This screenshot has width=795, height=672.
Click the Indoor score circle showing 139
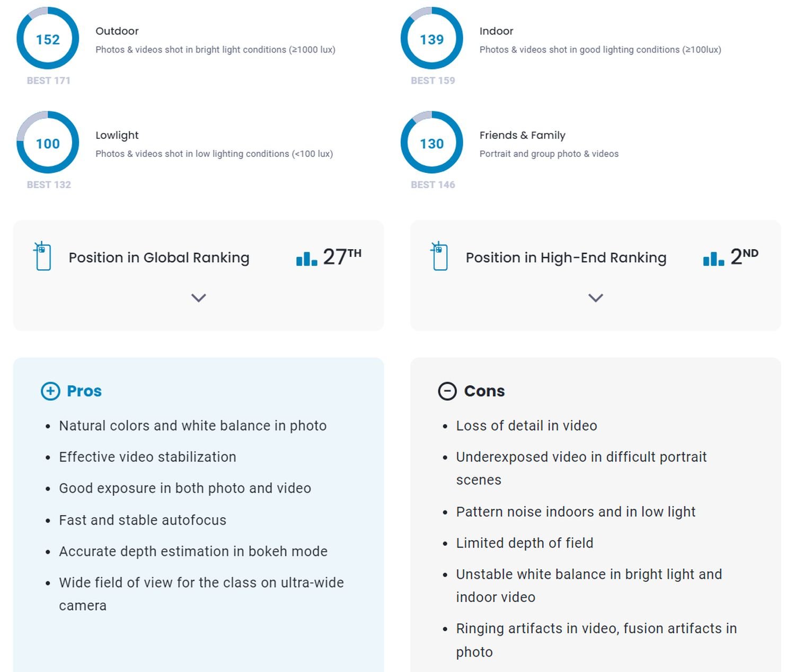[x=431, y=39]
